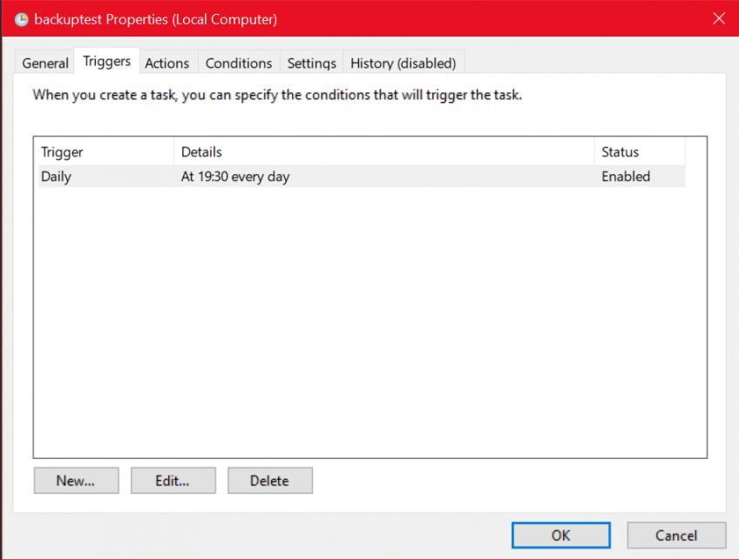The height and width of the screenshot is (560, 739).
Task: Sort by the Details column header
Action: click(x=201, y=152)
